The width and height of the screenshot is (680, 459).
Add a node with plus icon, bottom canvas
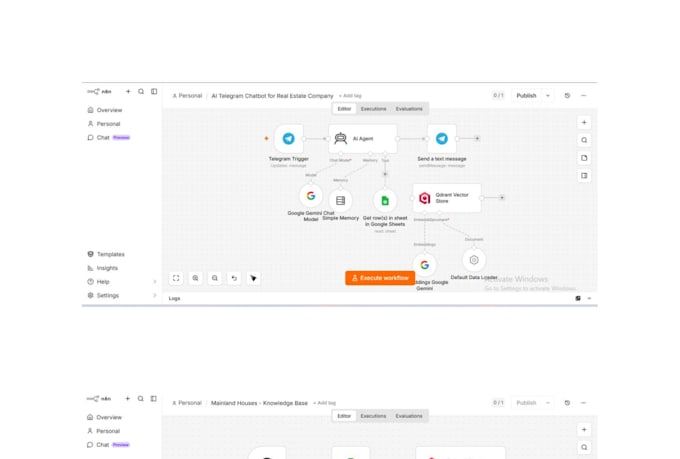pyautogui.click(x=584, y=429)
